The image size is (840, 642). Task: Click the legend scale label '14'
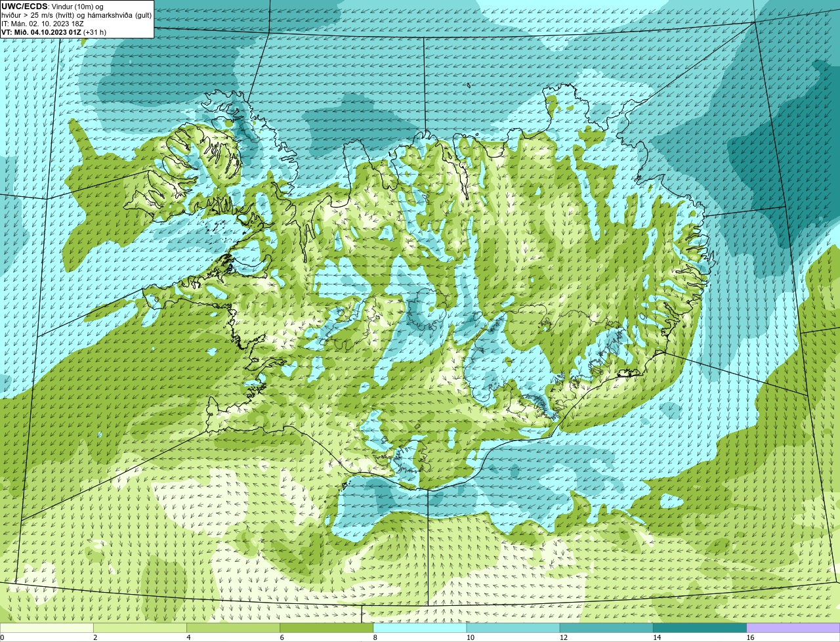tap(657, 637)
